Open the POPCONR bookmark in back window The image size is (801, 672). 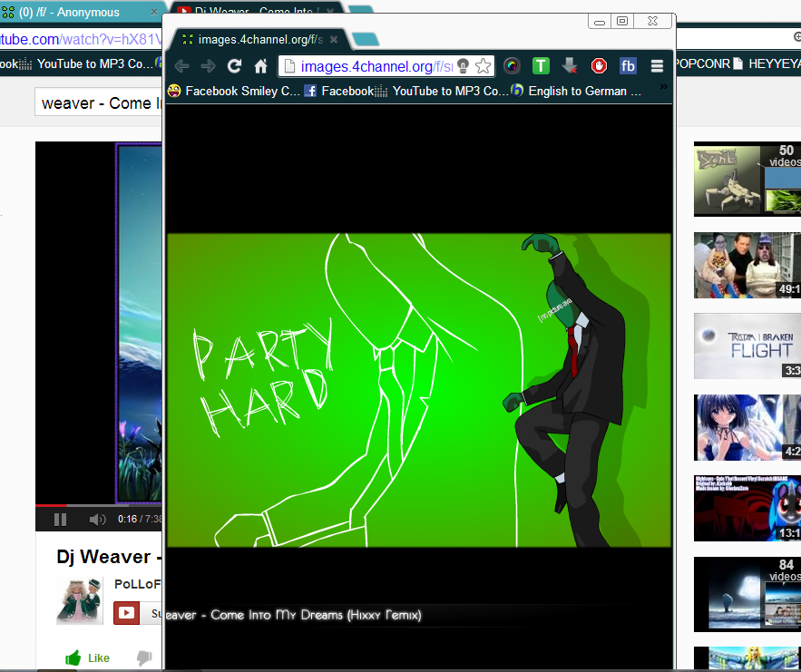point(702,63)
